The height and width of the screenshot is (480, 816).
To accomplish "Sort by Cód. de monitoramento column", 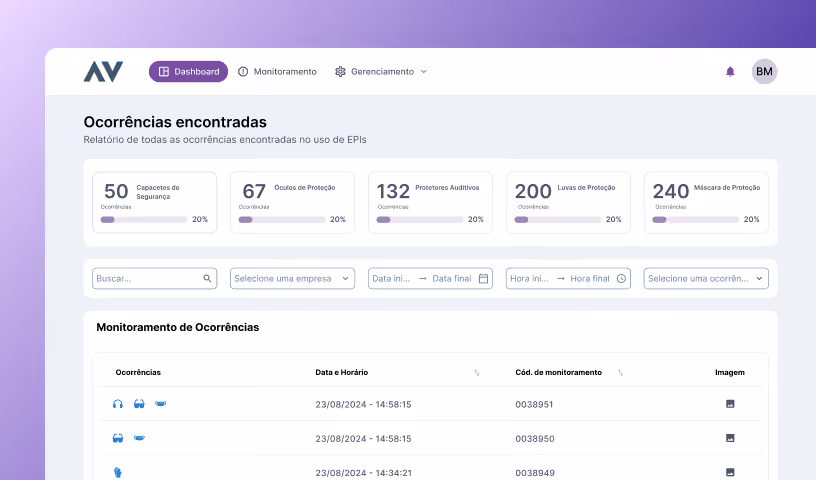I will click(620, 373).
